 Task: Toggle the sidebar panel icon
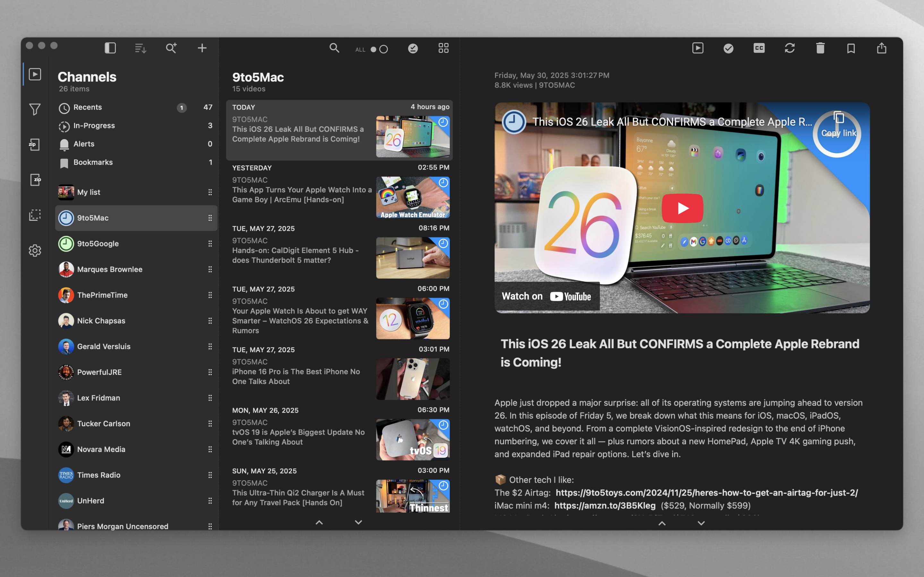(110, 48)
